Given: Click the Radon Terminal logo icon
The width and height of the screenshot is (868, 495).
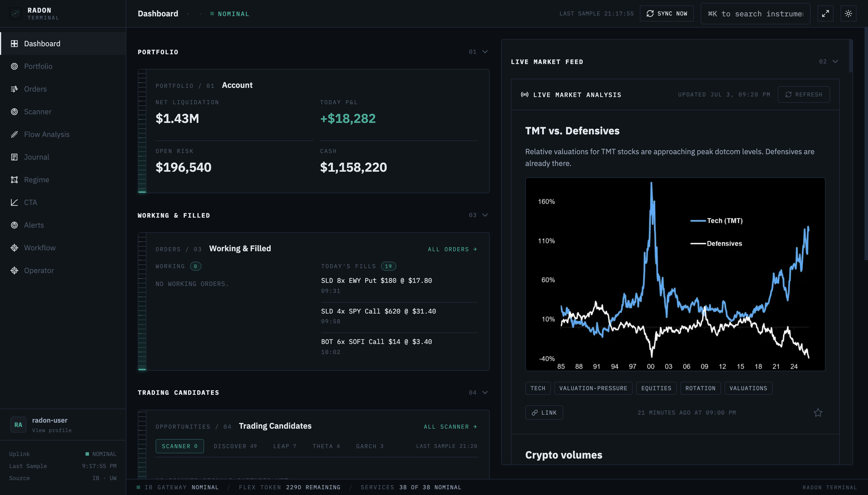Looking at the screenshot, I should click(15, 13).
